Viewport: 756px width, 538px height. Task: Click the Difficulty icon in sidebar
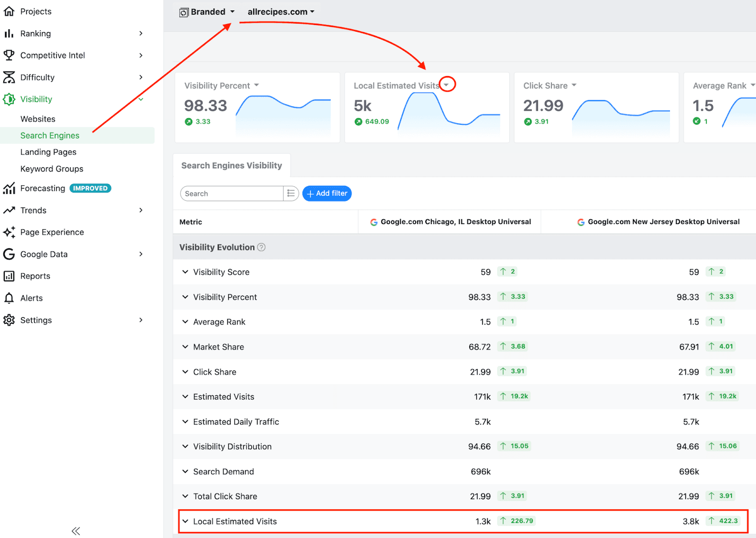[x=9, y=77]
